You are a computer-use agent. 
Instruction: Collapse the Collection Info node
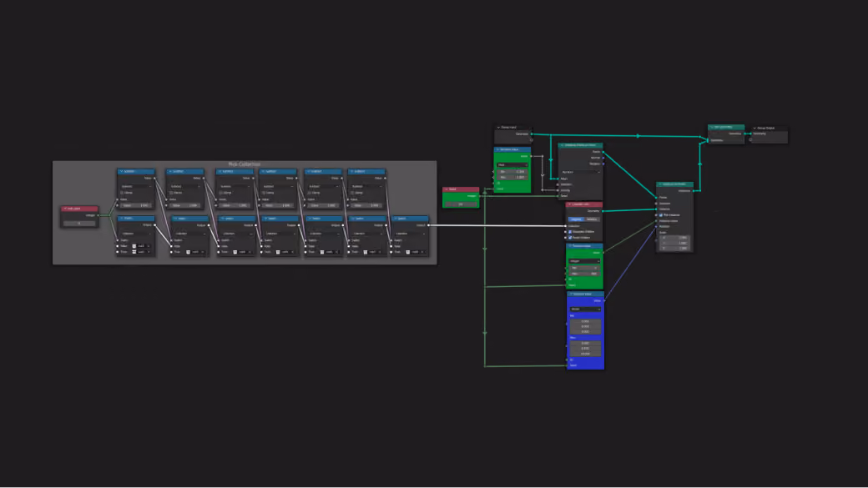point(569,204)
